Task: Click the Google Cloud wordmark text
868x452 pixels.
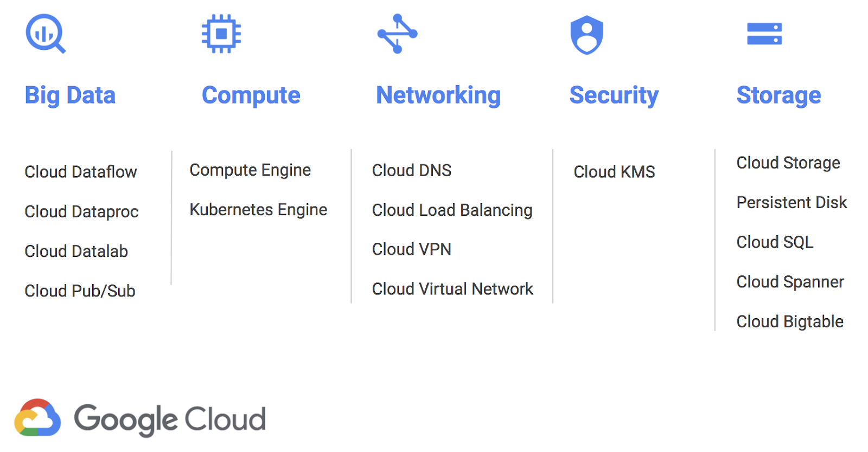Action: point(170,419)
